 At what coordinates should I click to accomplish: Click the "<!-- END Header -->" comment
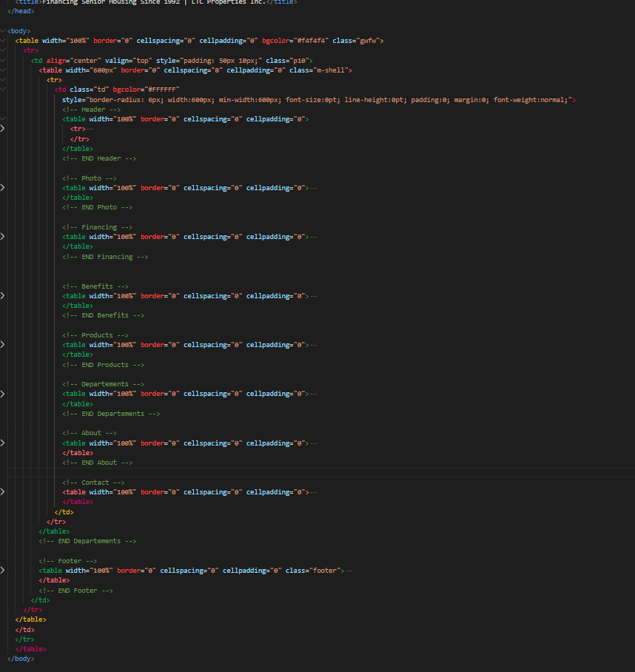click(99, 158)
